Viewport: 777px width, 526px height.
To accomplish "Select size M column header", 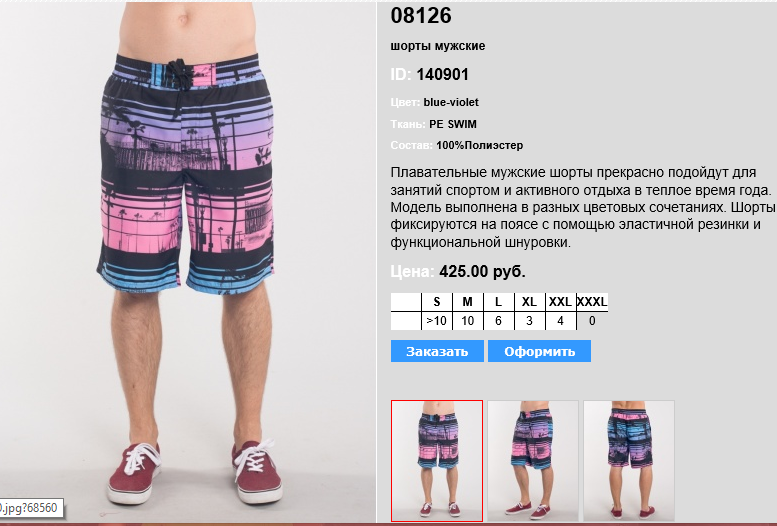I will [x=467, y=302].
